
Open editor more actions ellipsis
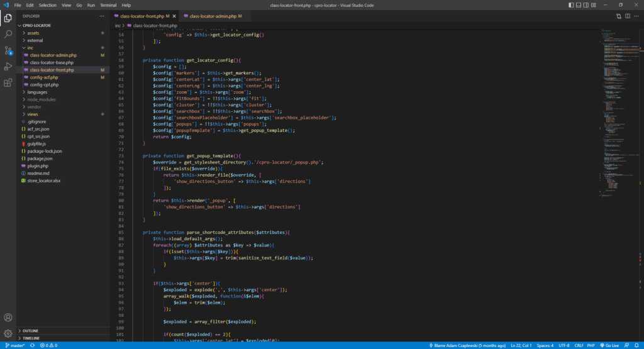[x=636, y=16]
